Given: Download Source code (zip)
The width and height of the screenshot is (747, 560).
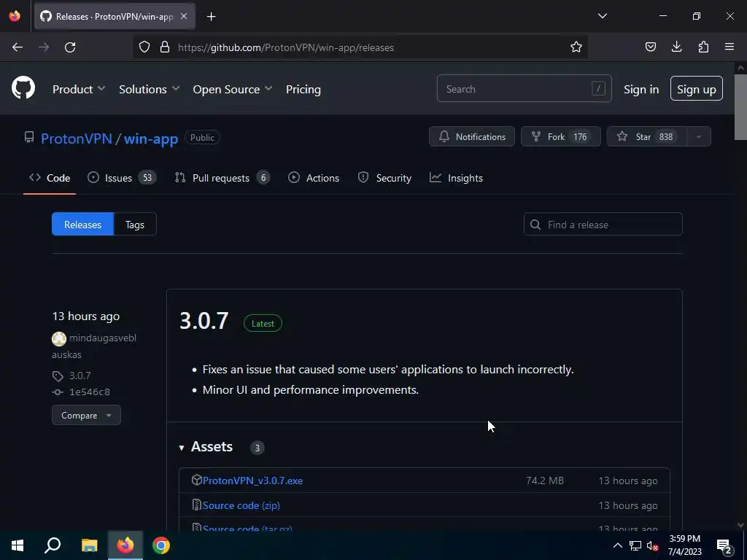Looking at the screenshot, I should click(x=241, y=505).
